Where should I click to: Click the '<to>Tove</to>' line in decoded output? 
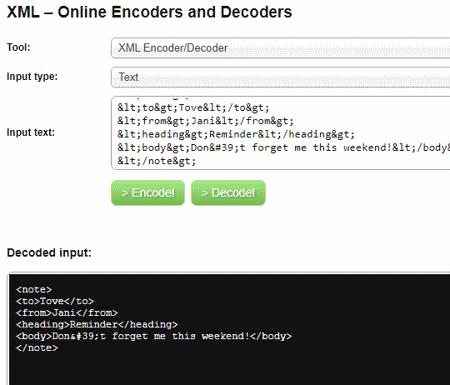[55, 301]
